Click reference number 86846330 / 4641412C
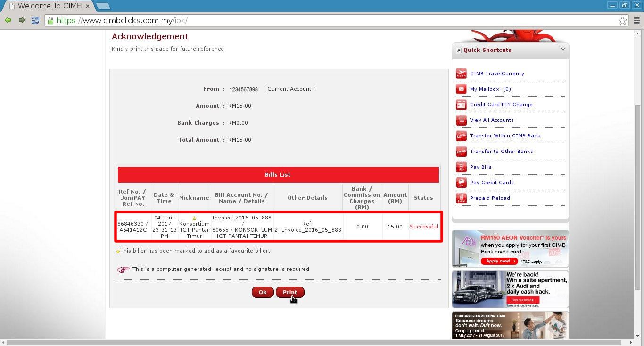 132,227
